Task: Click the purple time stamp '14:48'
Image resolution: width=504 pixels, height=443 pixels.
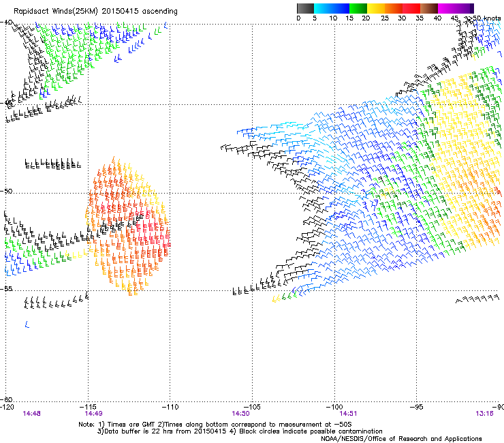Action: 31,414
